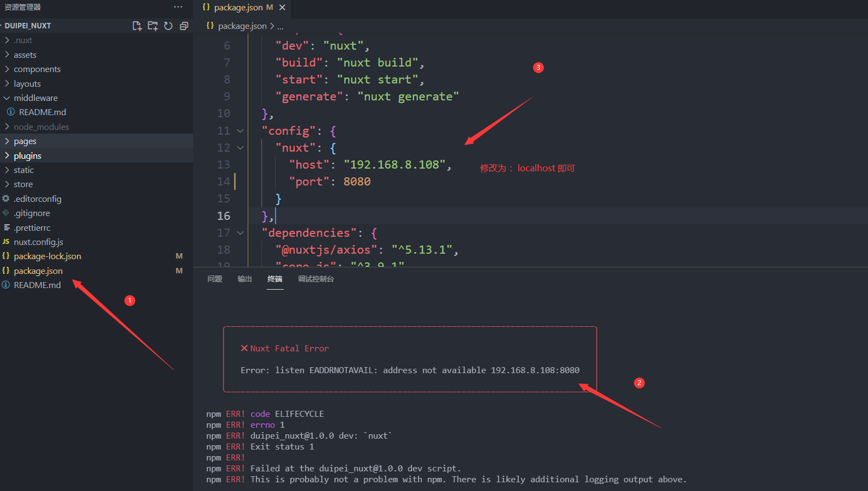The width and height of the screenshot is (868, 491).
Task: Close the package.json editor tab
Action: (282, 8)
